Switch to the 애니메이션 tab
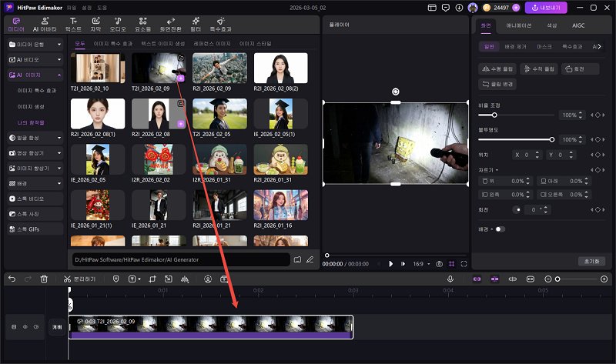The height and width of the screenshot is (364, 616). pos(519,25)
